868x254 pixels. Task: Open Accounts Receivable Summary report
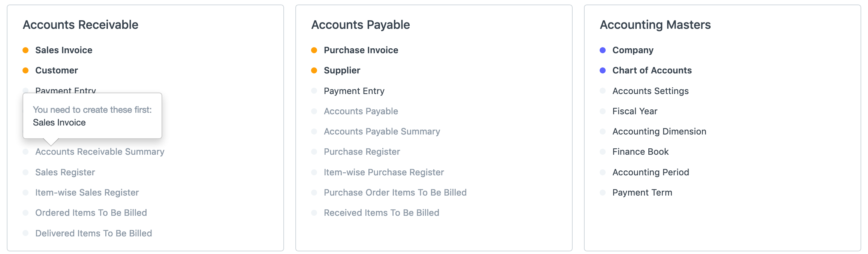[x=100, y=152]
